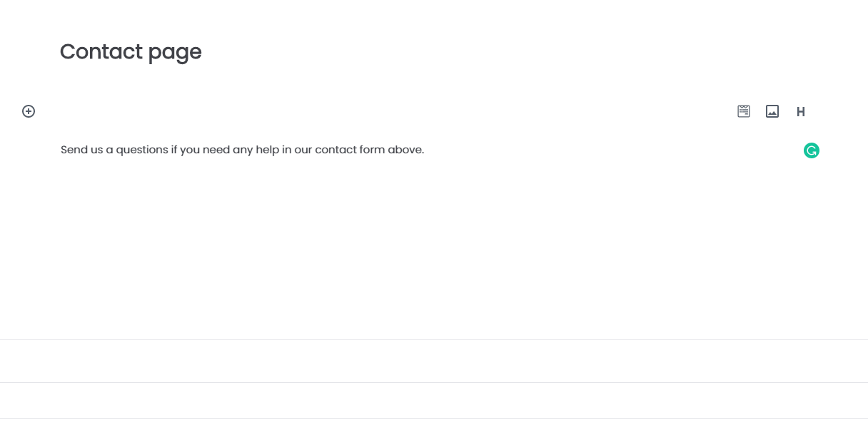Insert a form block via form icon
Screen dimensions: 868x440
[x=744, y=111]
